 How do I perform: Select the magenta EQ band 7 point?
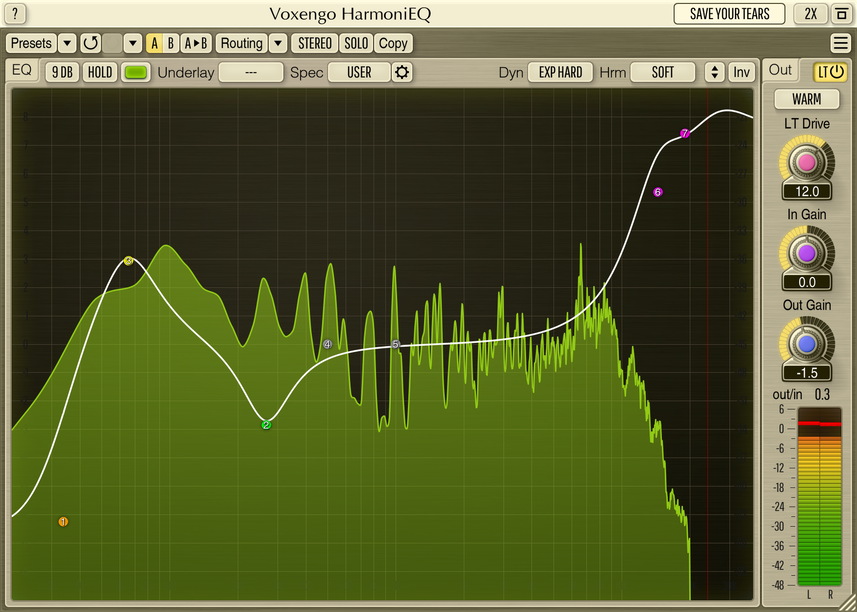click(685, 133)
